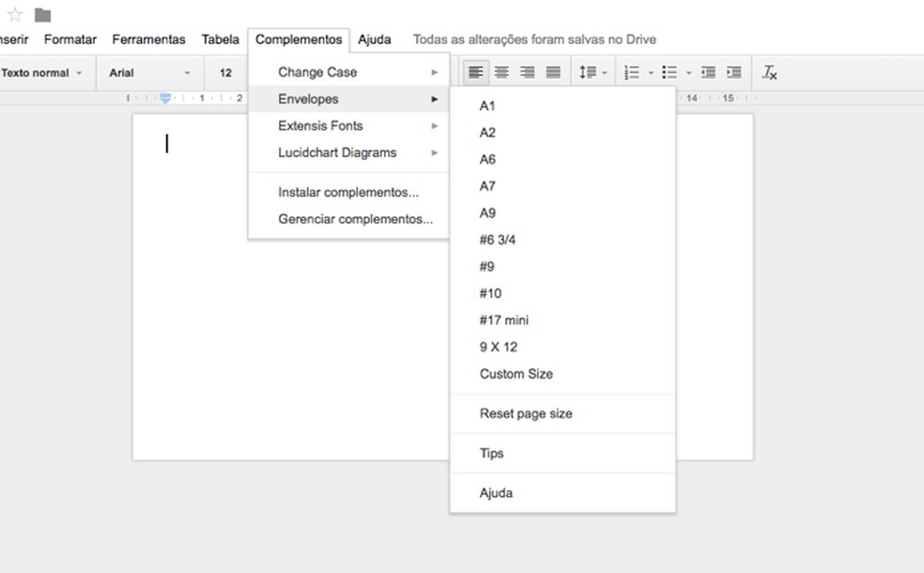
Task: Click the align left icon
Action: click(476, 72)
